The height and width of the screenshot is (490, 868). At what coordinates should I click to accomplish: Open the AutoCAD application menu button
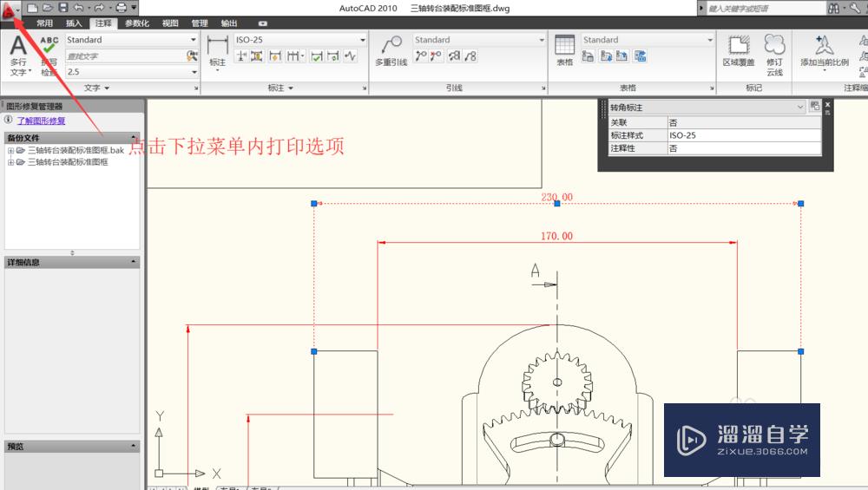pos(10,10)
